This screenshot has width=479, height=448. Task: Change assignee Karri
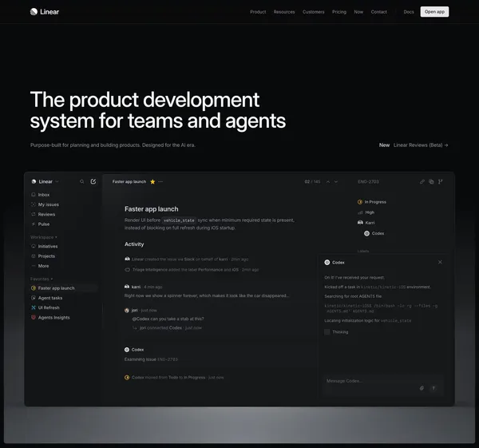click(366, 223)
